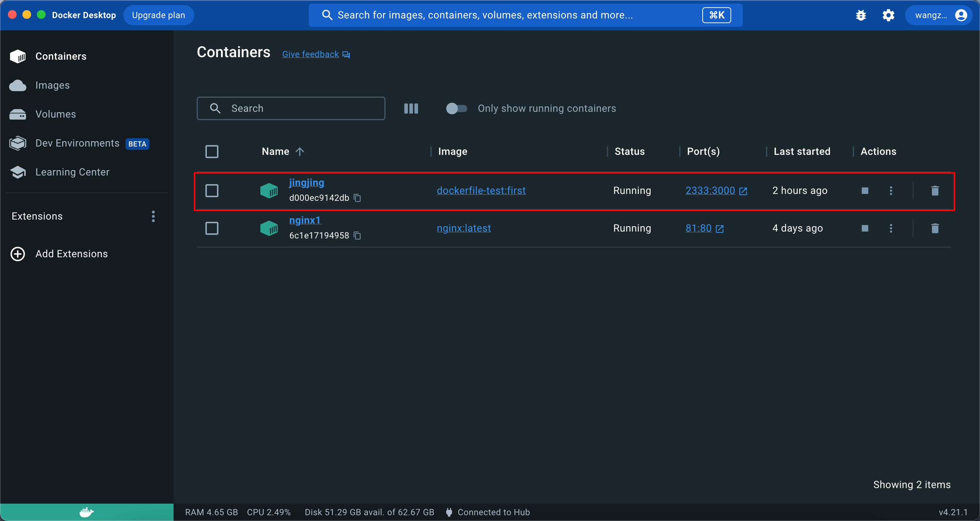Stop the jingjing container
Image resolution: width=980 pixels, height=521 pixels.
coord(865,190)
